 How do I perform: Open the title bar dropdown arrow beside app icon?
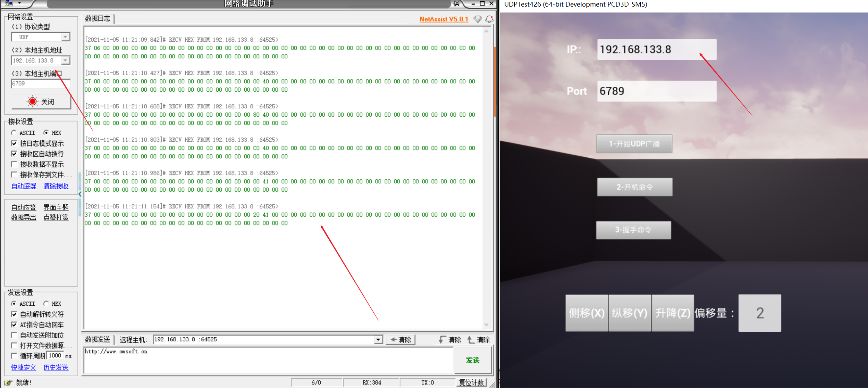point(19,3)
